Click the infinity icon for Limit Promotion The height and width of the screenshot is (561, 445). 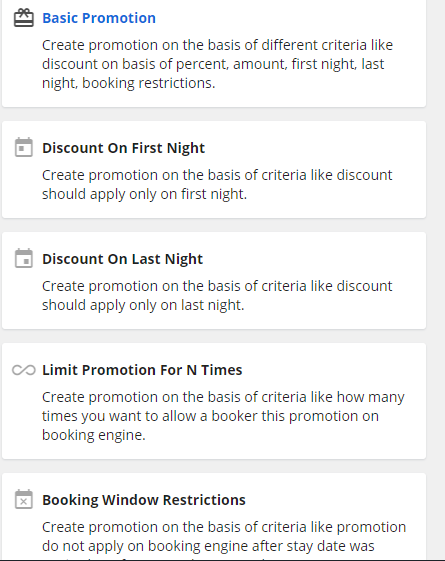click(24, 370)
